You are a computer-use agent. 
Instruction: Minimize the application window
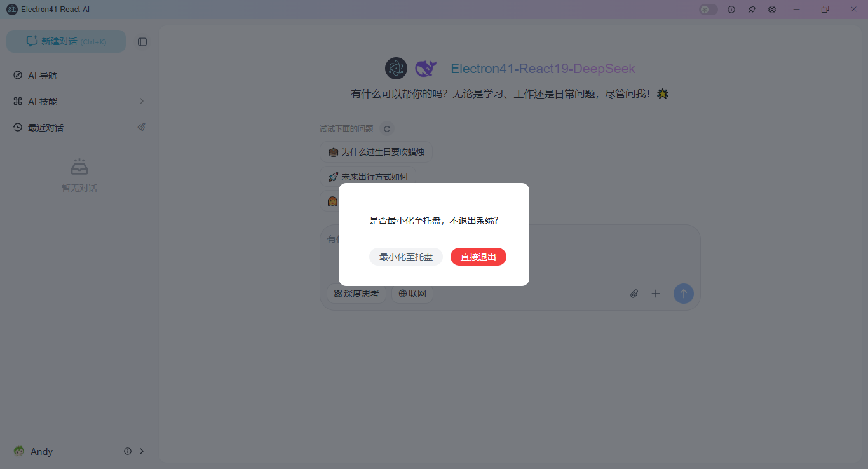[x=796, y=10]
